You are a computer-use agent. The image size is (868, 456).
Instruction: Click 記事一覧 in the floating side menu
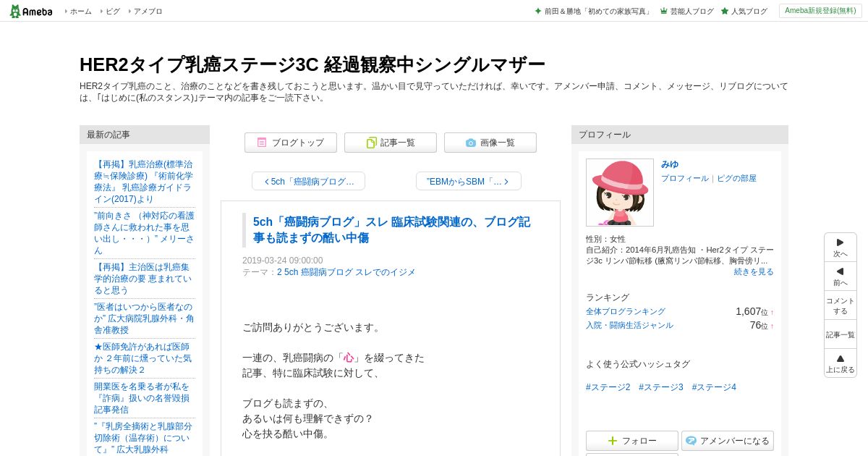click(841, 334)
